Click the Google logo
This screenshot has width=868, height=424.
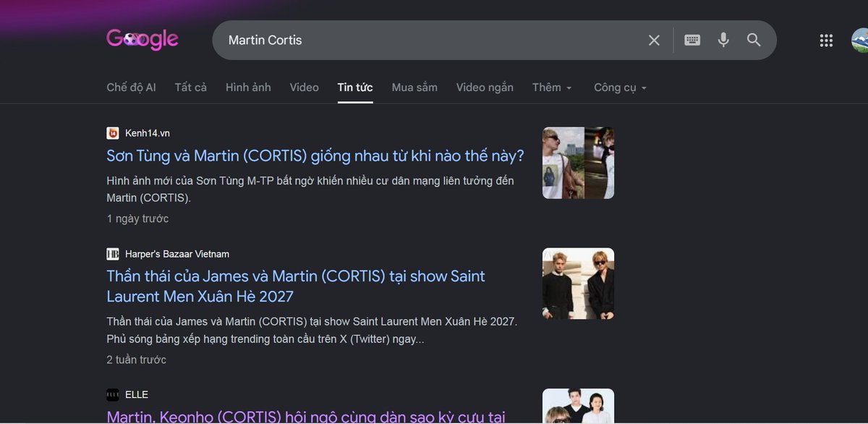click(142, 40)
